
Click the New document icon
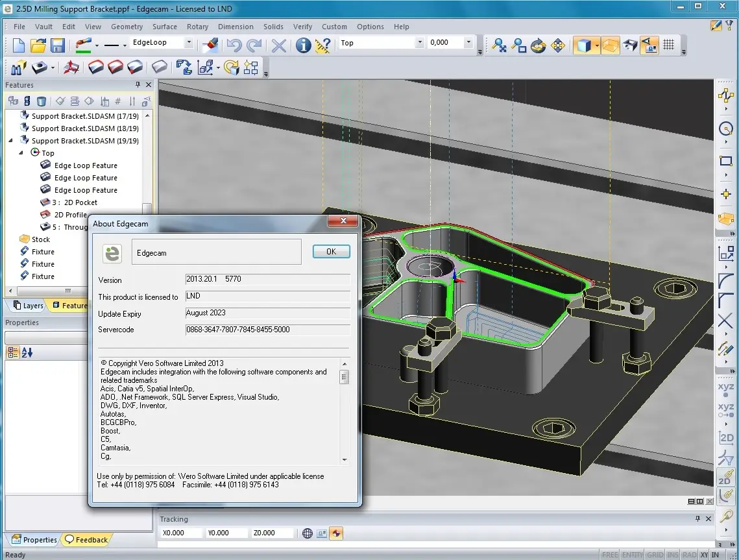click(x=18, y=45)
